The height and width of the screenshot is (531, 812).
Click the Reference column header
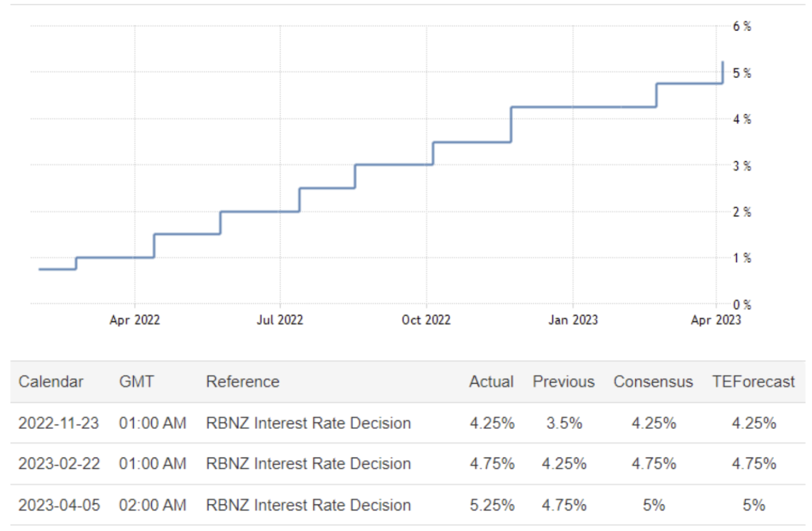pos(242,381)
